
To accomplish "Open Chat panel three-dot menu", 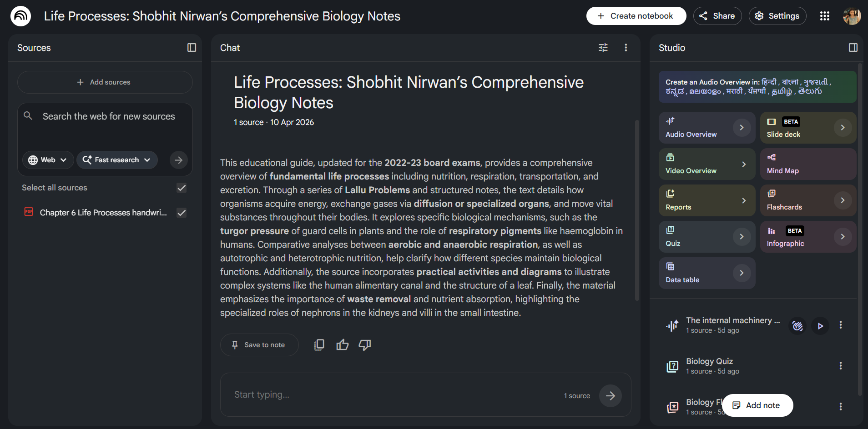I will 626,48.
